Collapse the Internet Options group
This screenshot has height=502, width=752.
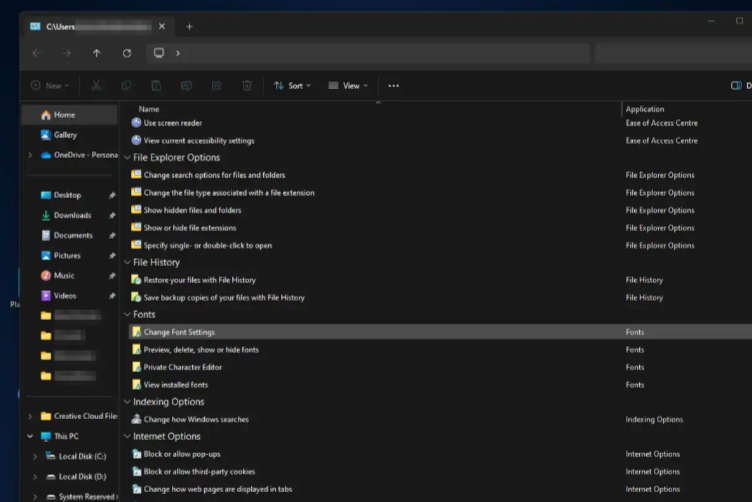tap(127, 436)
